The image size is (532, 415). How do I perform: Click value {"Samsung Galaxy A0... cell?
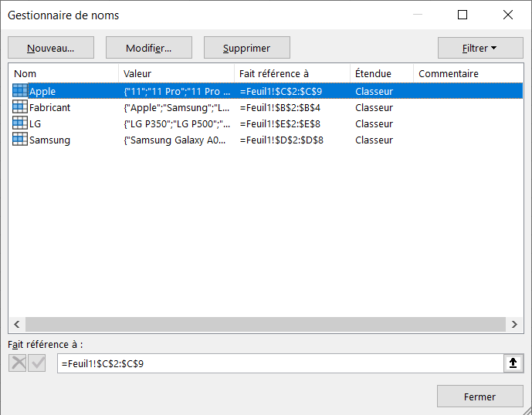175,140
